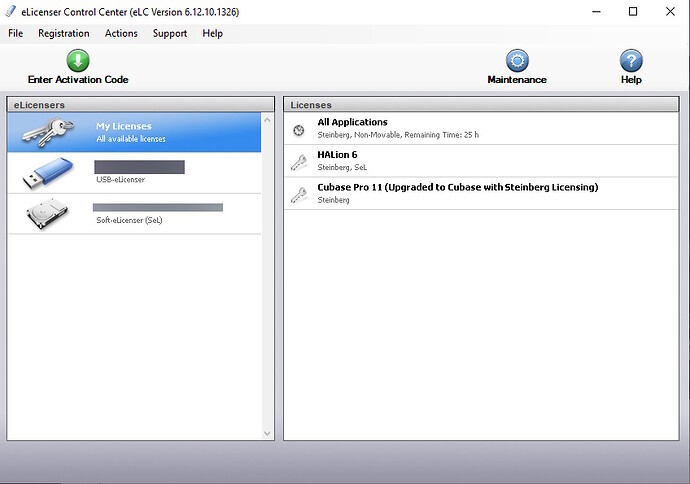690x484 pixels.
Task: Click the Help label under question icon
Action: tap(631, 80)
